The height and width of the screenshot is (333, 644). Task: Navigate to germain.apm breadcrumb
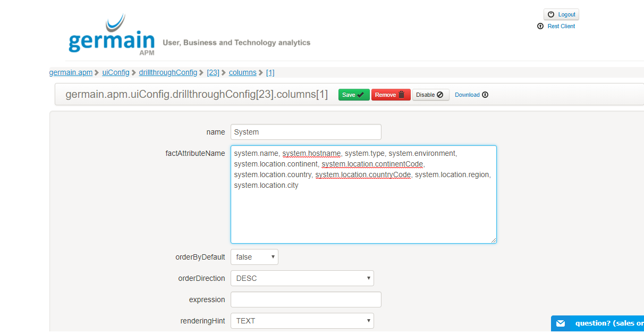tap(71, 72)
